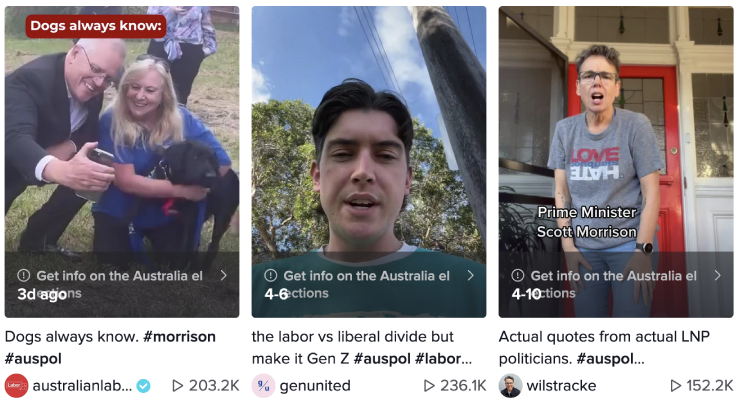
Task: Play the Prime Minister Scott Morrison captioned video
Action: [616, 150]
